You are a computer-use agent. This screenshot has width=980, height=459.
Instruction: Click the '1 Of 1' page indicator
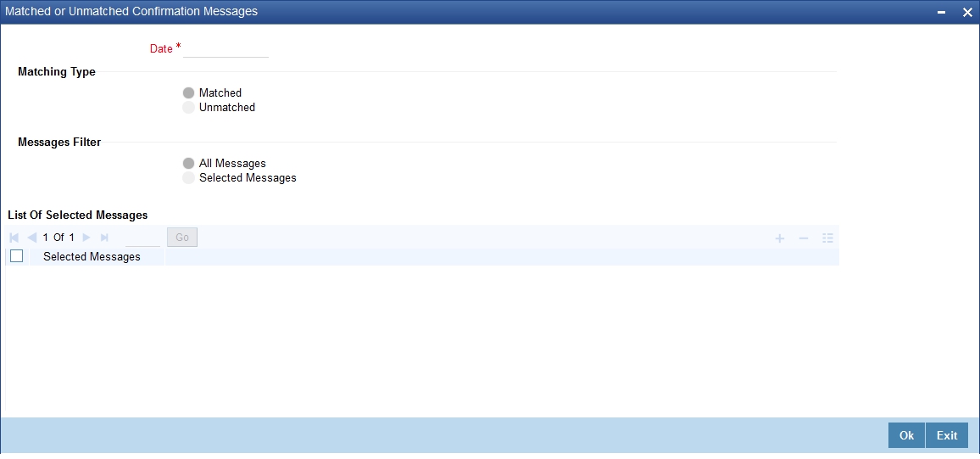click(58, 238)
